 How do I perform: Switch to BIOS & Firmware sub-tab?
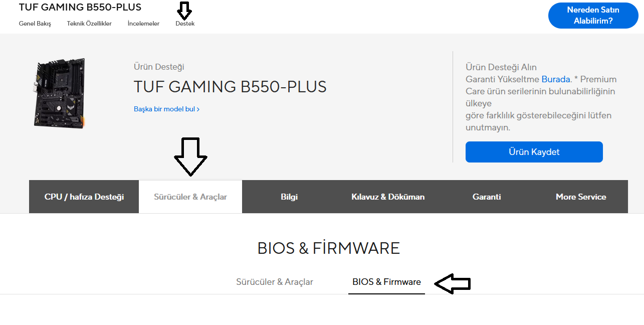(x=386, y=282)
